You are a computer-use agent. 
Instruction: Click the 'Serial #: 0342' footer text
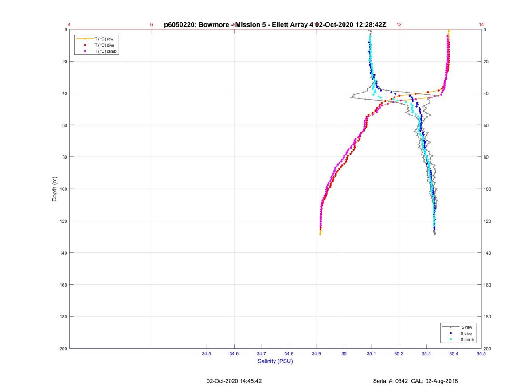[391, 381]
